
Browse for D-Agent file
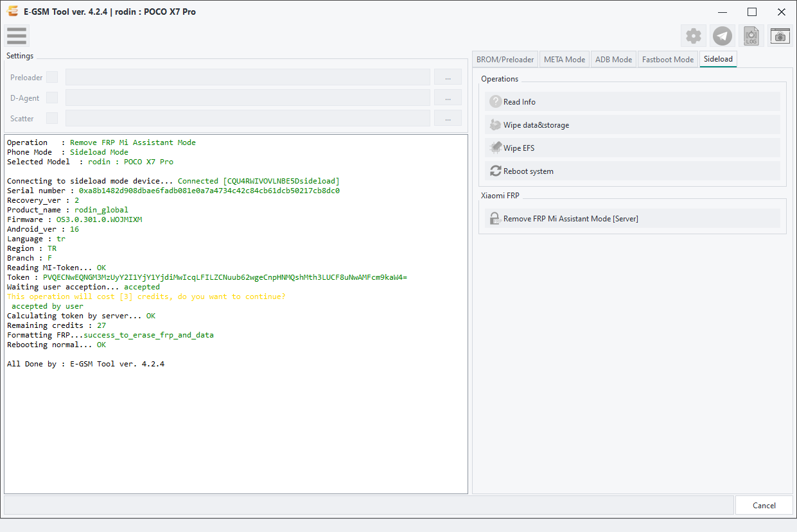tap(448, 98)
